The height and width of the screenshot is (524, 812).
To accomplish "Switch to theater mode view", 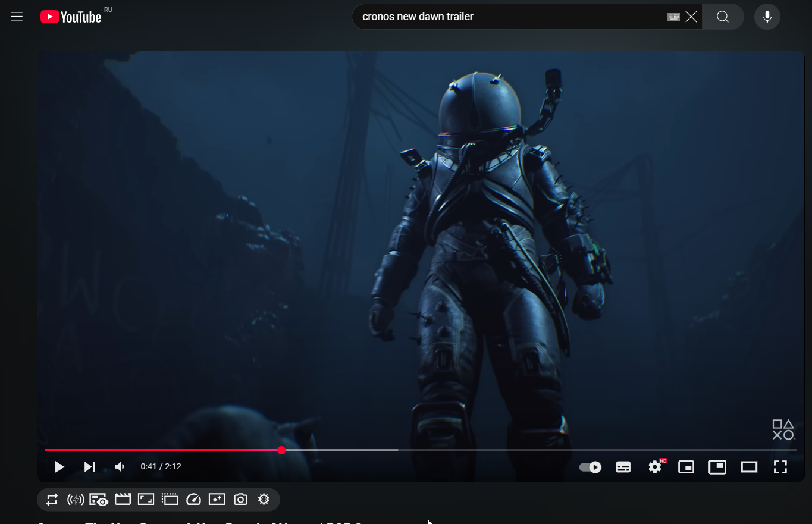I will pos(749,467).
